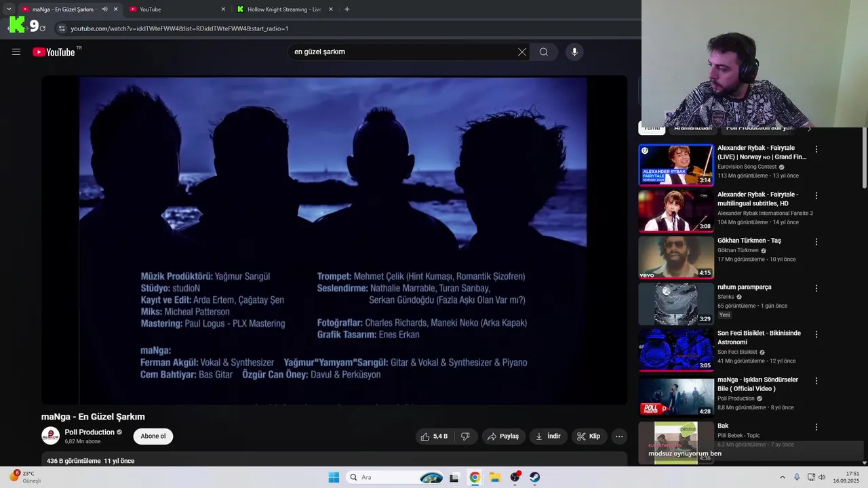
Task: Open maNGa - Işıkları Söndürseler Bile title
Action: pyautogui.click(x=757, y=384)
